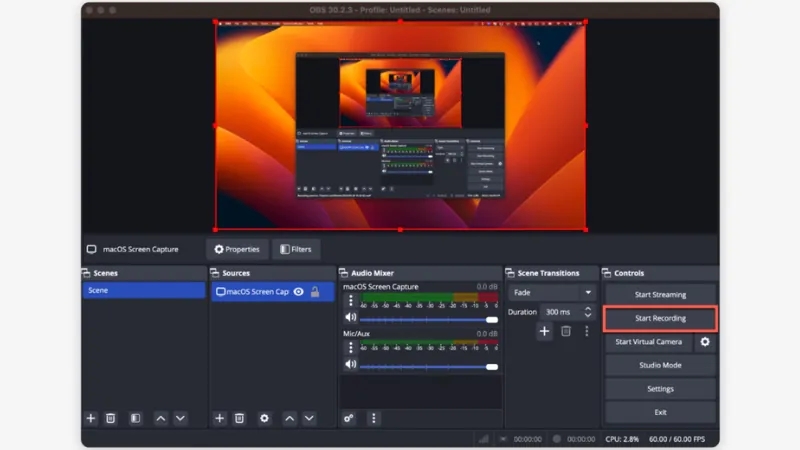
Task: Pop out the Audio Mixer dock icon
Action: coord(343,273)
